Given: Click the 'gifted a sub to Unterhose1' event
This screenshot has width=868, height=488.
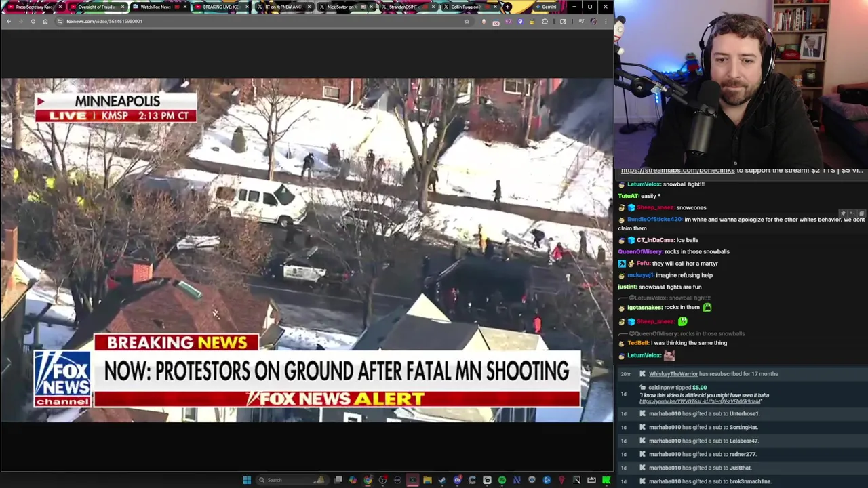Looking at the screenshot, I should coord(744,413).
